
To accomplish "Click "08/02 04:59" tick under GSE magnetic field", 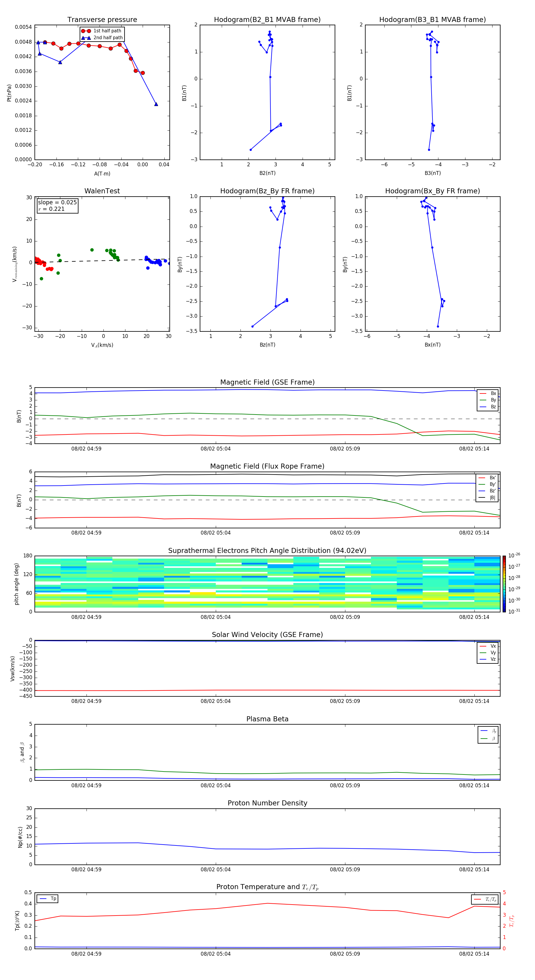I will [86, 449].
